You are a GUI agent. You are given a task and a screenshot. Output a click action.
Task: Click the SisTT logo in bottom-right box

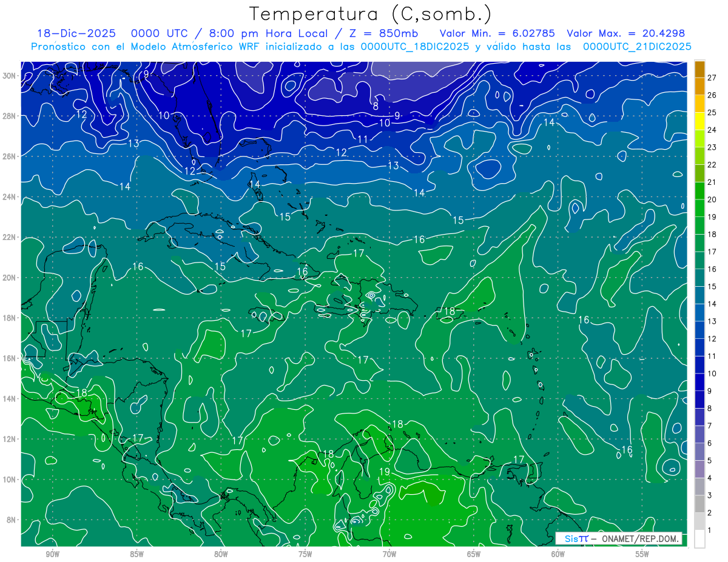(x=576, y=538)
